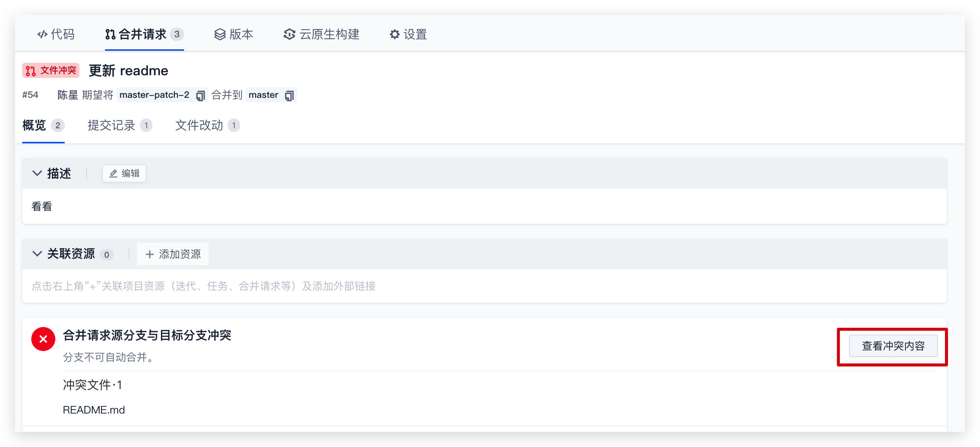
Task: Copy the master-patch-2 branch name icon
Action: click(201, 95)
